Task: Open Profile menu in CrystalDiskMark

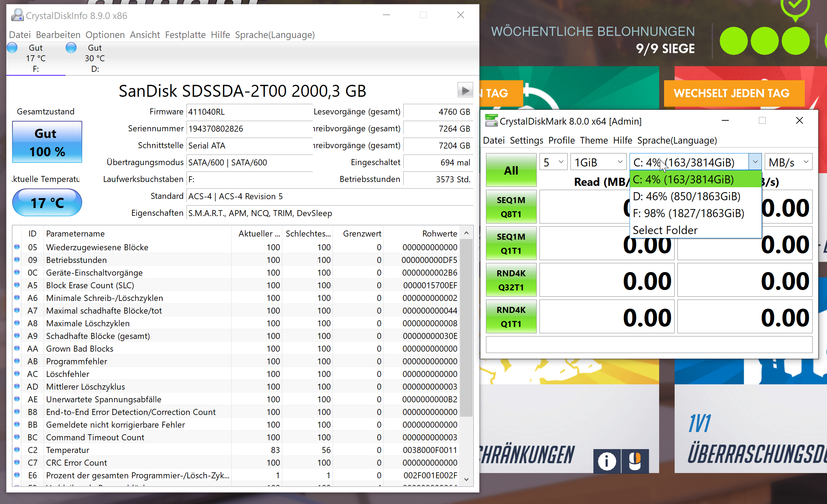Action: coord(562,140)
